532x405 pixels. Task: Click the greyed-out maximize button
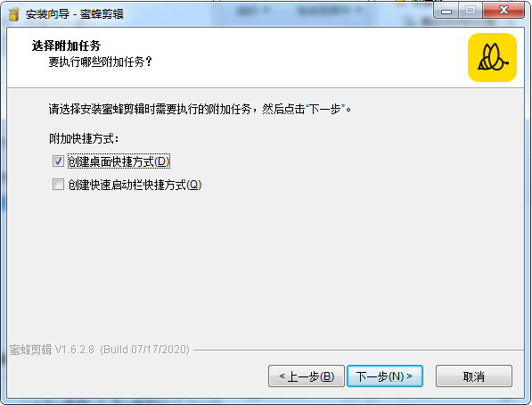[x=471, y=11]
